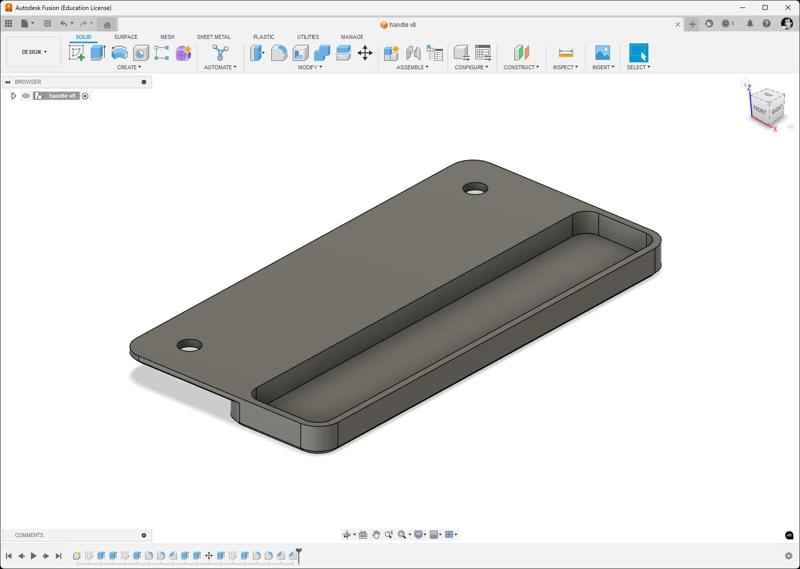Open the Help question mark icon
This screenshot has height=569, width=800.
766,23
